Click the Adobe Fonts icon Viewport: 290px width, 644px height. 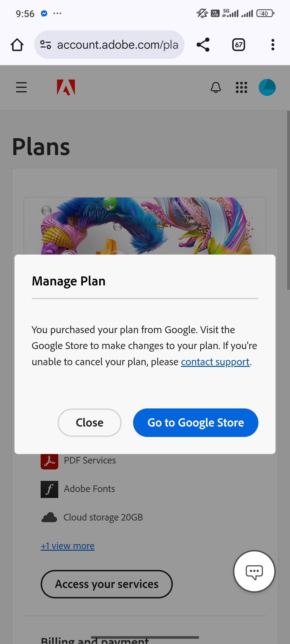click(x=49, y=489)
